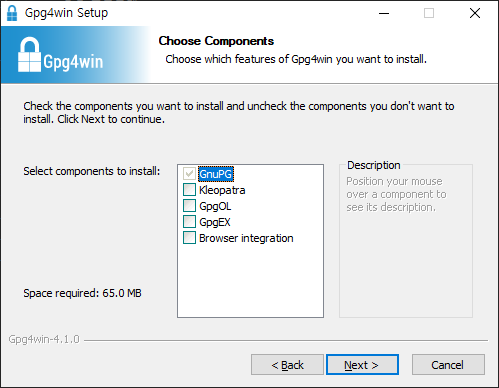Click empty space in components list box
Image resolution: width=499 pixels, height=388 pixels.
[250, 280]
